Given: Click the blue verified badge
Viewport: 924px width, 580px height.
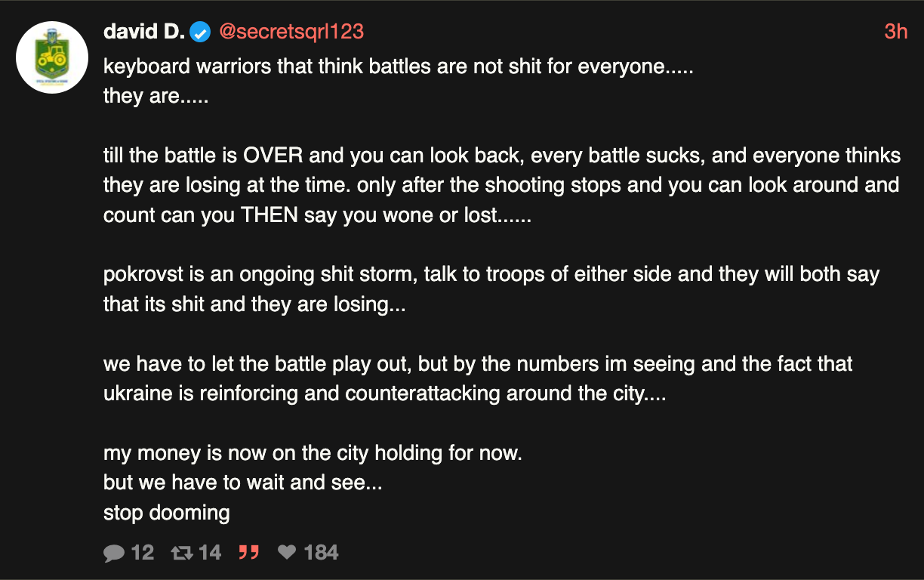Looking at the screenshot, I should (x=200, y=32).
